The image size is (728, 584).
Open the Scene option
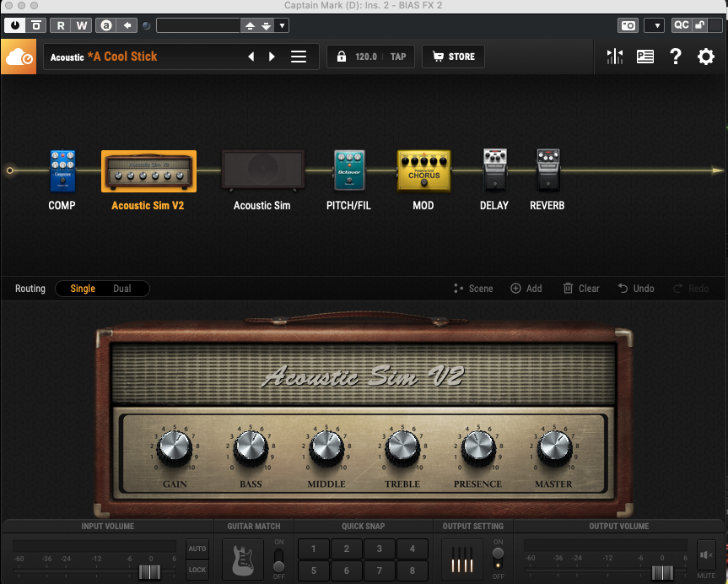(473, 289)
